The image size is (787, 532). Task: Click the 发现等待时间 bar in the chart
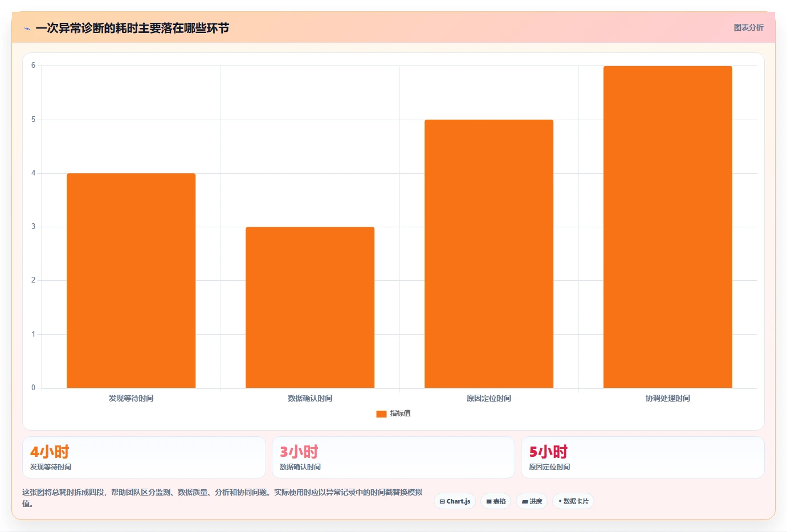click(131, 280)
